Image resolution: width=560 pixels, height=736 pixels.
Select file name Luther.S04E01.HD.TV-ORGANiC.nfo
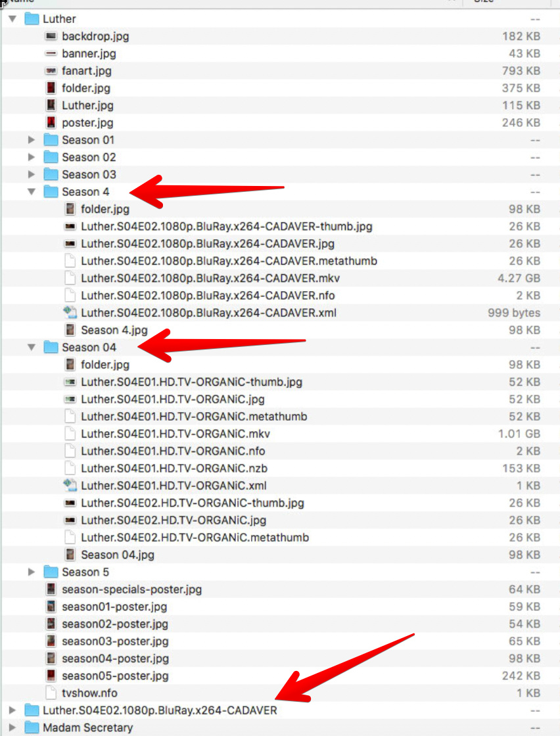tap(174, 451)
